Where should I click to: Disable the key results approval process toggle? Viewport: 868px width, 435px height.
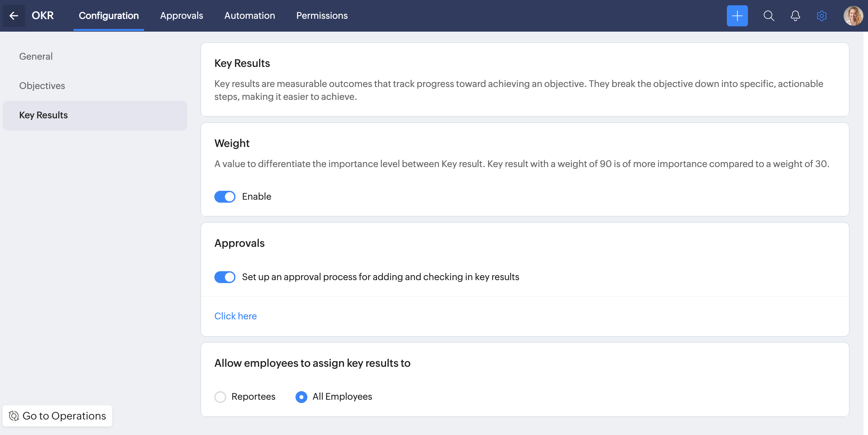[225, 277]
